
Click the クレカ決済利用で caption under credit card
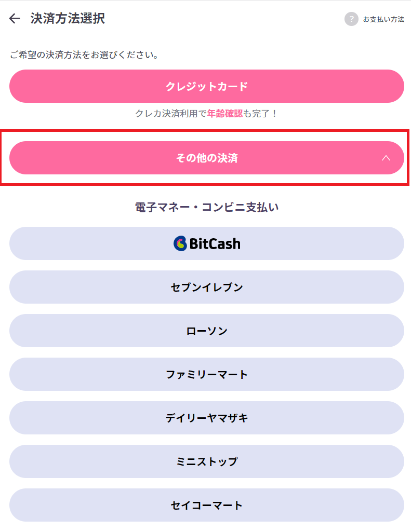[x=171, y=113]
